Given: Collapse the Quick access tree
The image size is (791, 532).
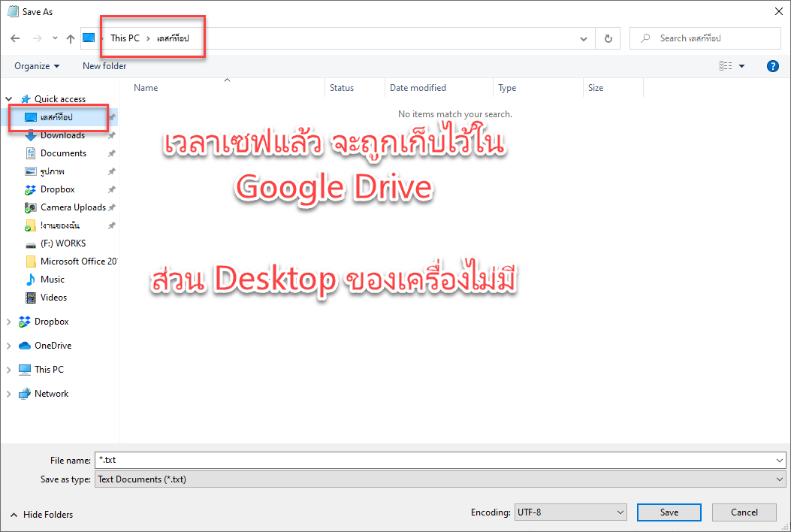Looking at the screenshot, I should point(8,99).
